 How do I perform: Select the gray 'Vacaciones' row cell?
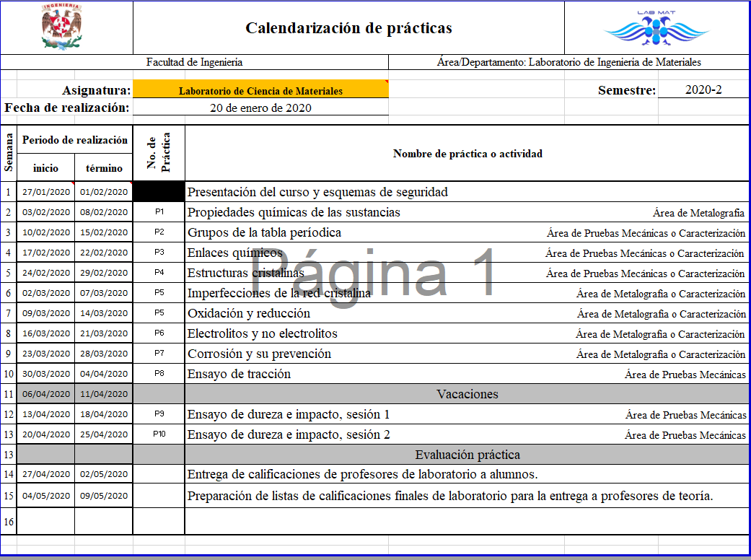(467, 394)
